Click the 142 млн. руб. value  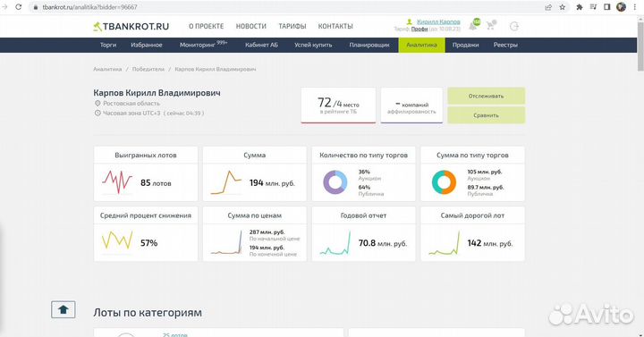[x=490, y=243]
